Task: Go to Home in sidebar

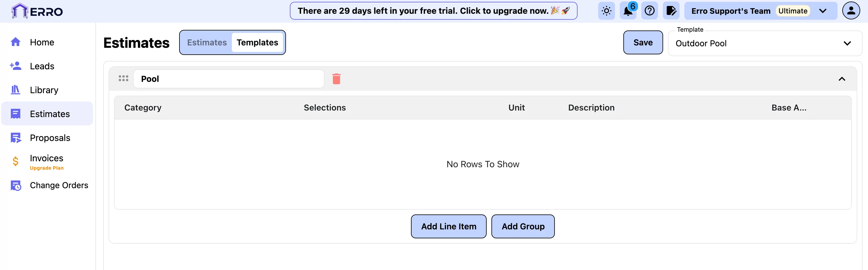Action: coord(42,42)
